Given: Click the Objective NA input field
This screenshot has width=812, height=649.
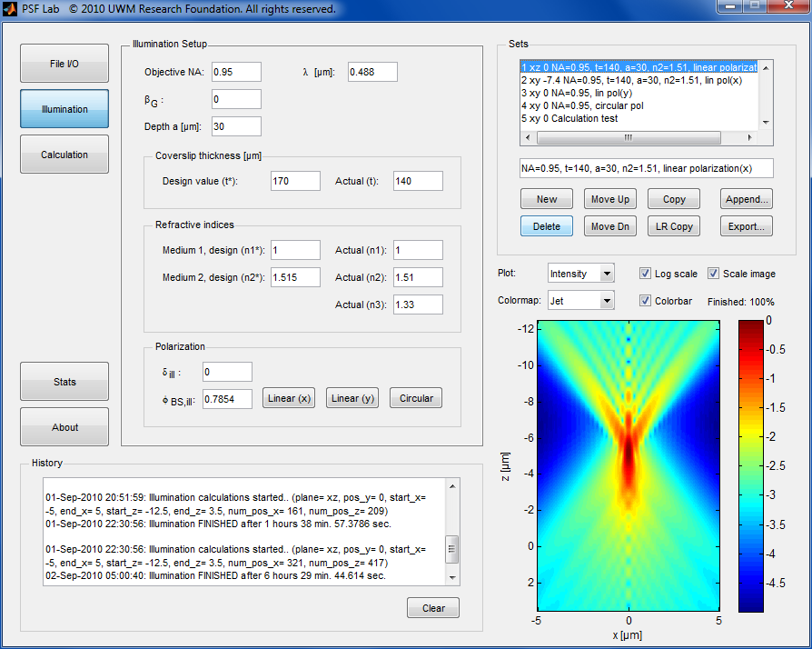Looking at the screenshot, I should click(236, 72).
